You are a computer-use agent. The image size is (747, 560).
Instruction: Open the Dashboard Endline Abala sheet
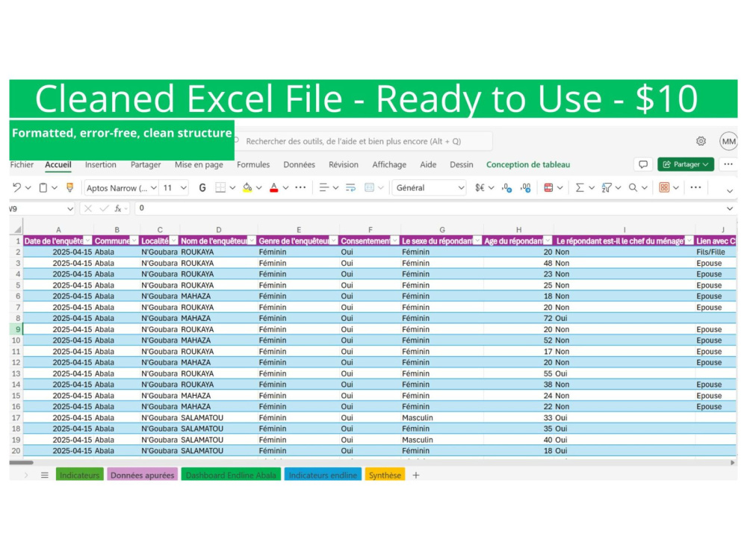click(231, 475)
